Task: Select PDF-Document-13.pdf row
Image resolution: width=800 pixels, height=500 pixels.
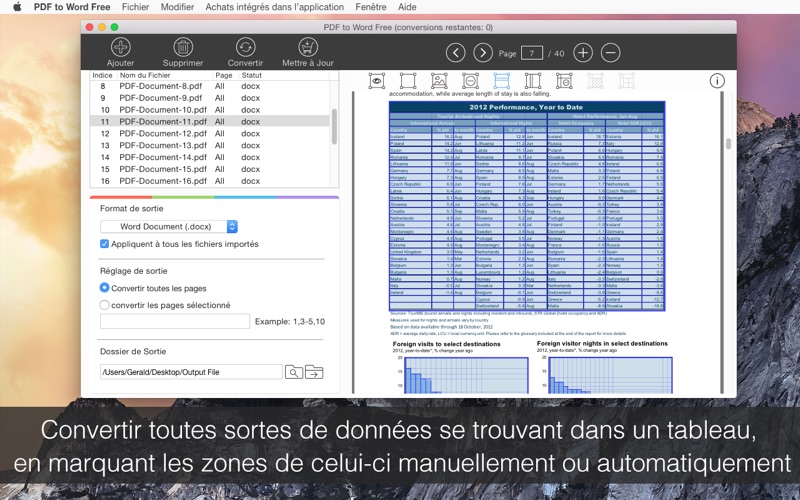Action: coord(210,145)
